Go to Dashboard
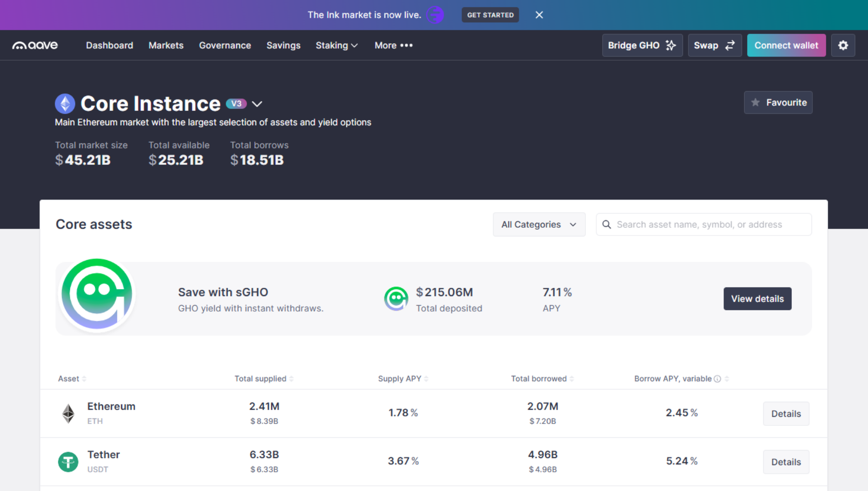 tap(109, 46)
